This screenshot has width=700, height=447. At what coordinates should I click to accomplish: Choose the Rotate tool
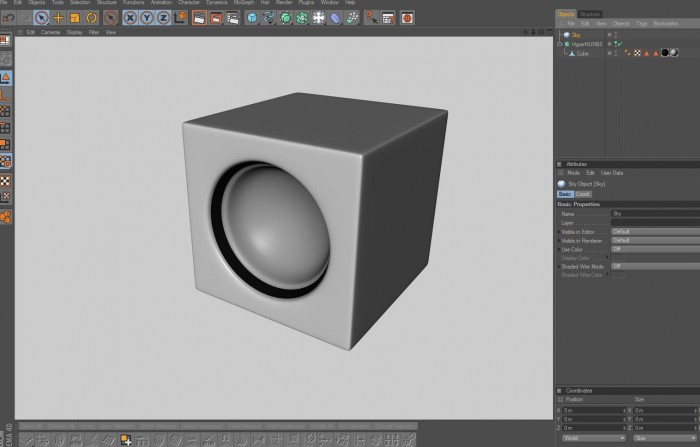click(x=92, y=18)
